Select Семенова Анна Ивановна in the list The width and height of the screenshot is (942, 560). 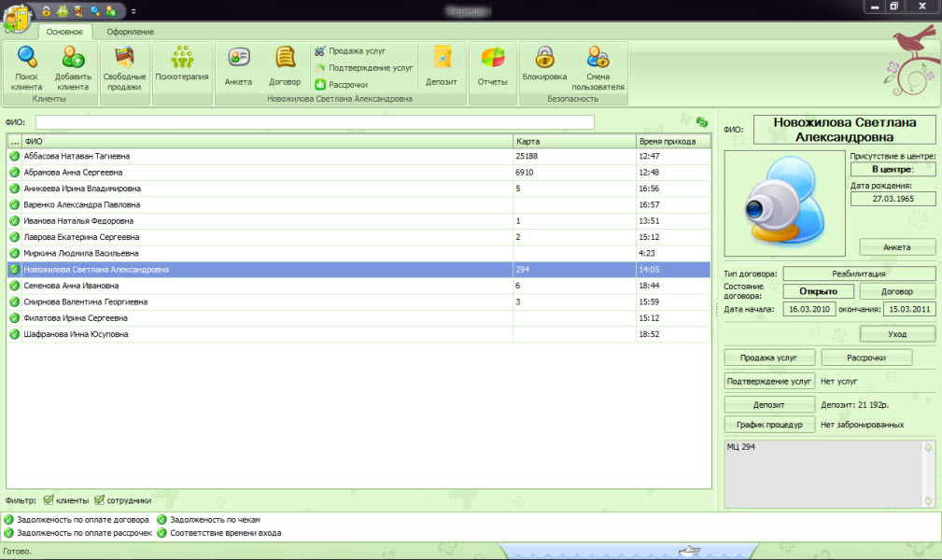pyautogui.click(x=72, y=286)
